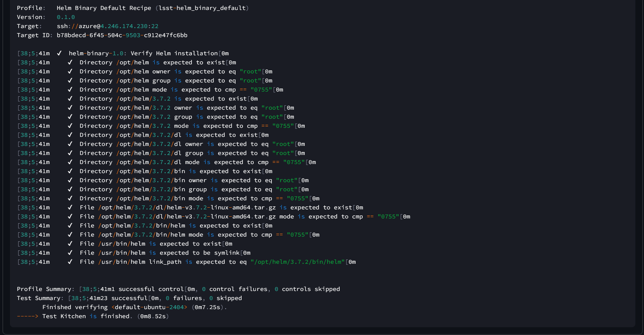Click the profile name lsst-helm_binary_default

(x=200, y=8)
